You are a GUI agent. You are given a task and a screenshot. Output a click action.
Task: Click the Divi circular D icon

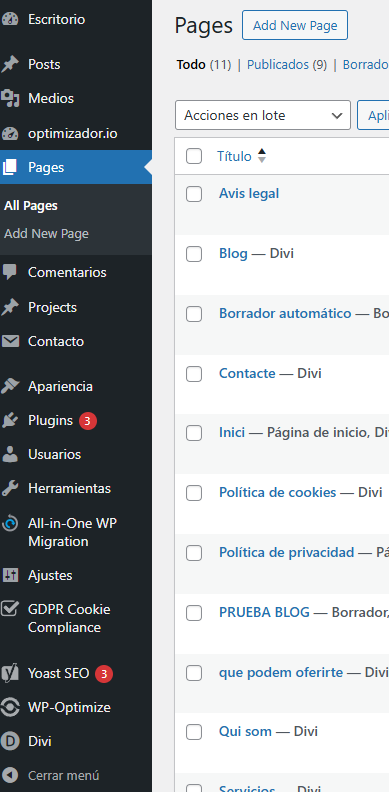coord(10,741)
